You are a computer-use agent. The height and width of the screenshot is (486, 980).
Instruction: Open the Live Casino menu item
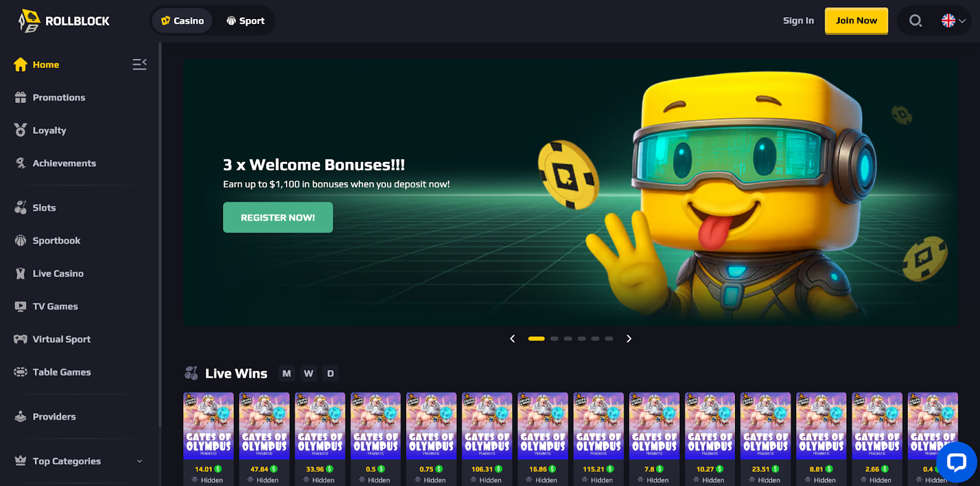tap(58, 273)
